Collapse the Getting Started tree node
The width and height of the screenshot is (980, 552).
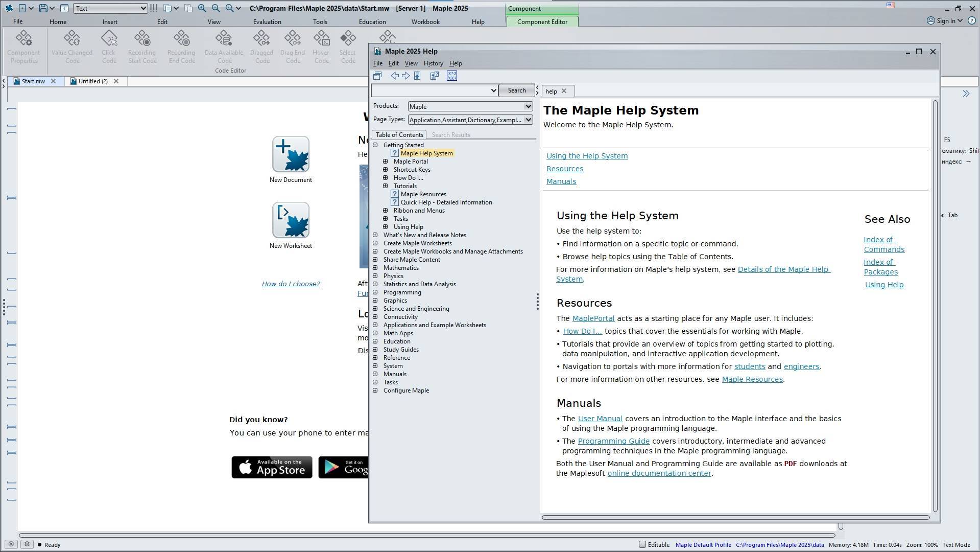(x=375, y=145)
